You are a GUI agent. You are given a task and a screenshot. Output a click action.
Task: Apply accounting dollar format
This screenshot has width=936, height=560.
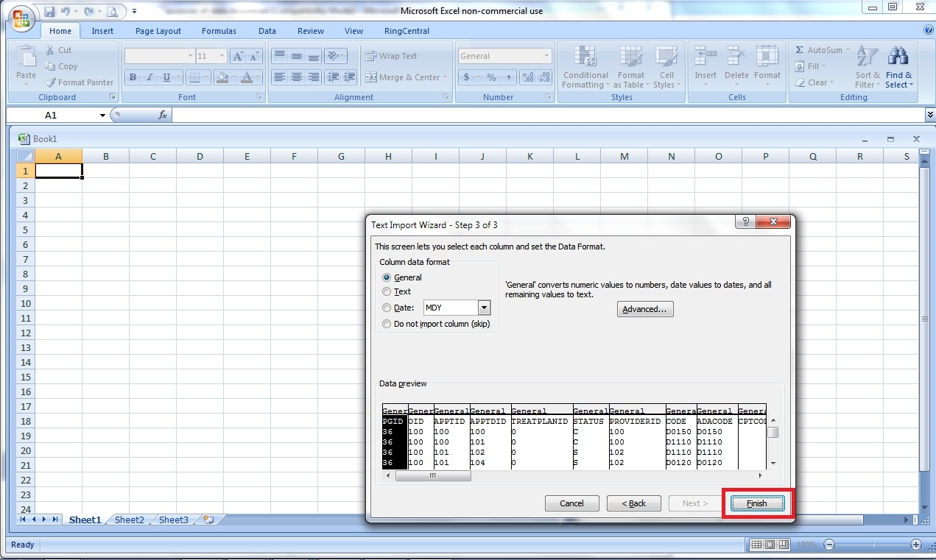(465, 77)
